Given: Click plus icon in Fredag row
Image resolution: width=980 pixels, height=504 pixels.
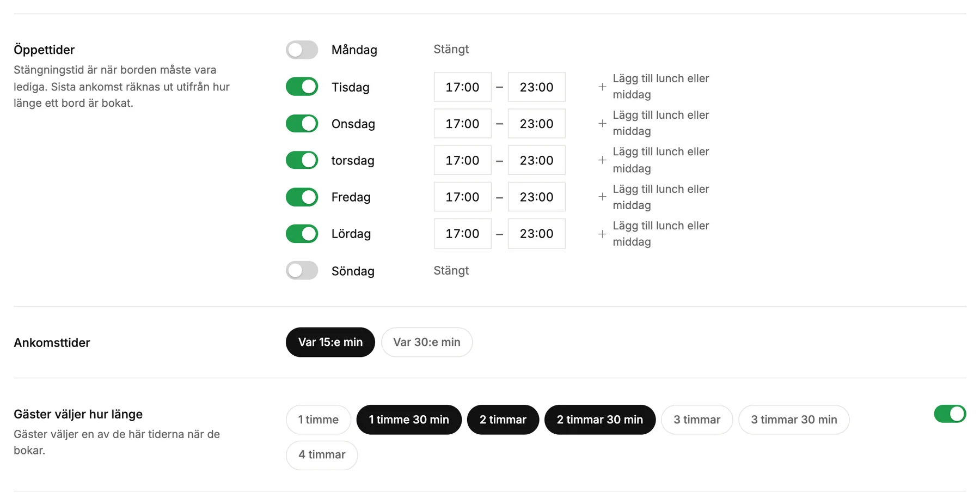Looking at the screenshot, I should pyautogui.click(x=602, y=197).
